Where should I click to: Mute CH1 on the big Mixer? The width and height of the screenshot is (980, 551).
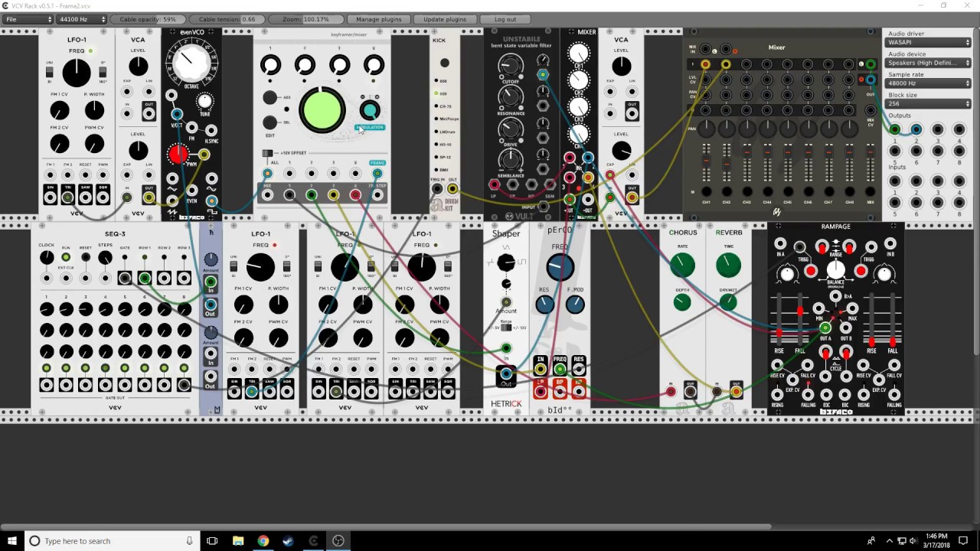coord(705,191)
